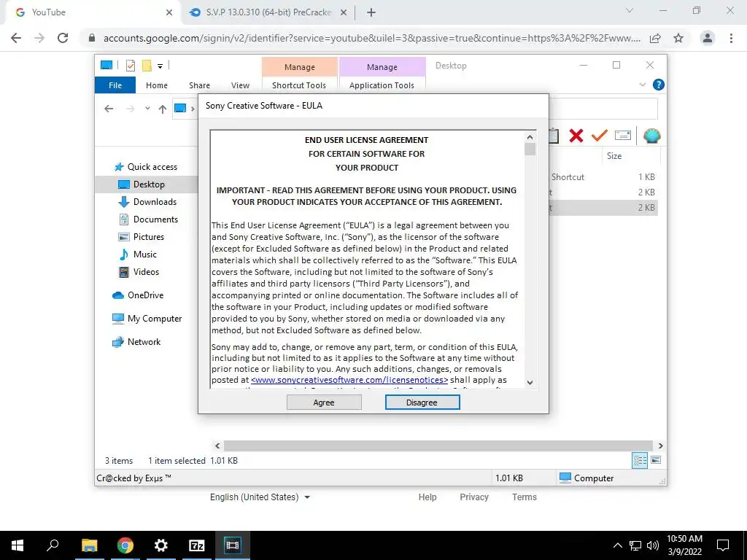Click the Properties quick access icon in Explorer
The width and height of the screenshot is (747, 560).
click(x=131, y=66)
